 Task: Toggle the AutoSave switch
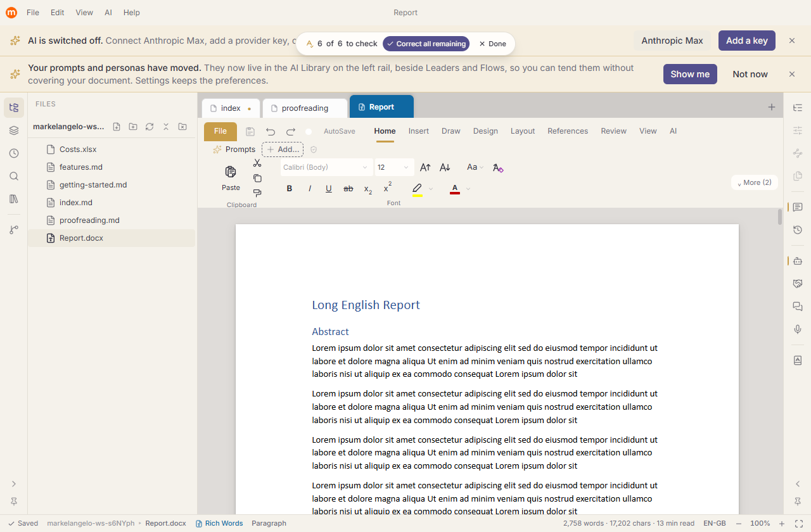click(310, 132)
